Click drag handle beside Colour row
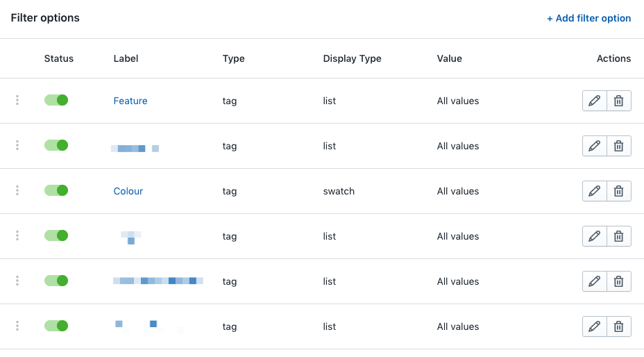This screenshot has width=644, height=357. 17,191
